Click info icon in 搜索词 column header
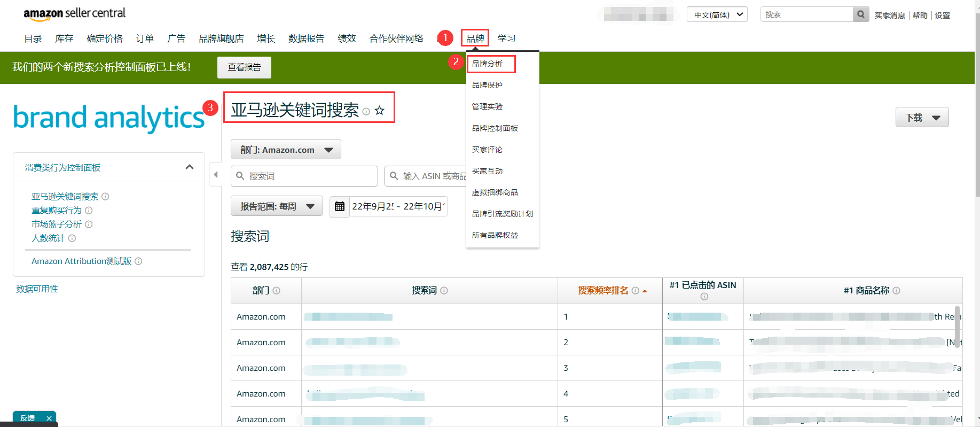 point(444,291)
